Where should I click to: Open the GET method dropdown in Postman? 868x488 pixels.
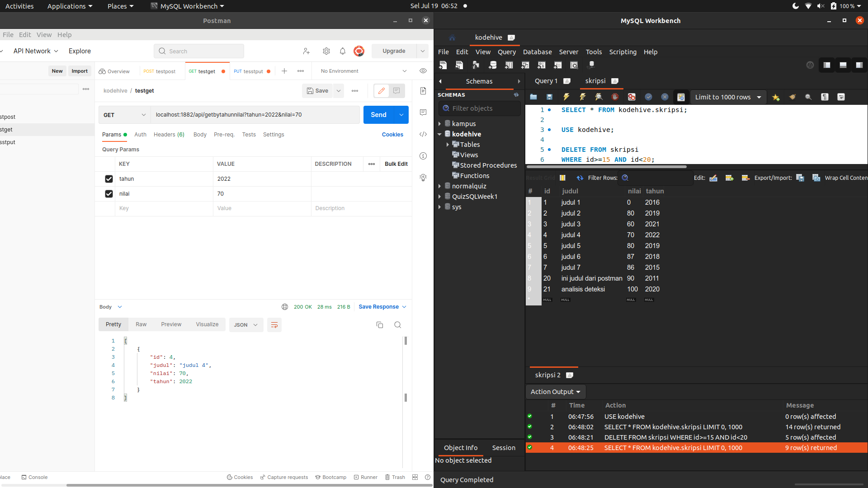[124, 115]
